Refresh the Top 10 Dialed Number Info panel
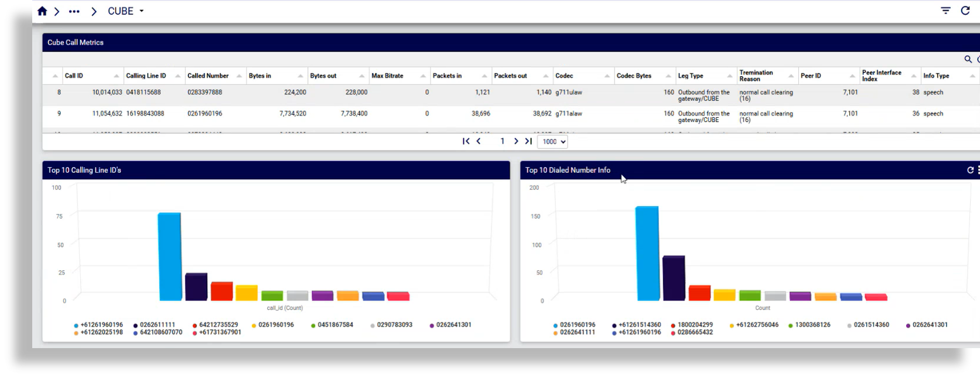This screenshot has height=378, width=980. (x=970, y=170)
